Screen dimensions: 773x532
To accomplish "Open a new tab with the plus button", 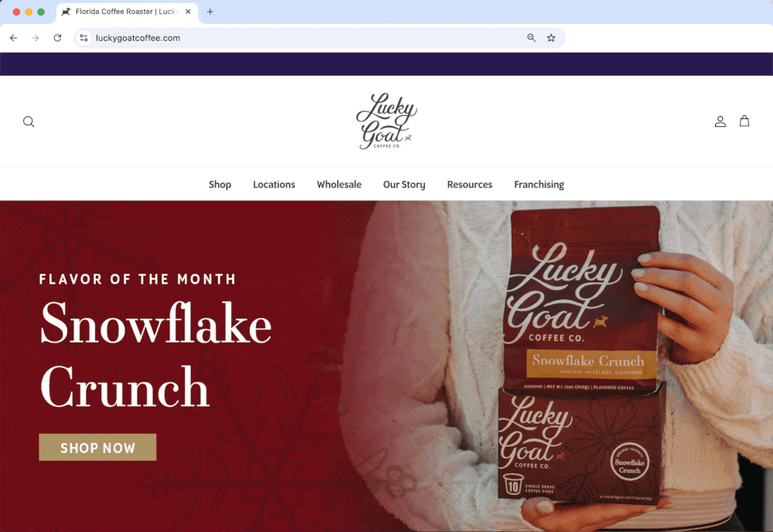I will click(210, 12).
